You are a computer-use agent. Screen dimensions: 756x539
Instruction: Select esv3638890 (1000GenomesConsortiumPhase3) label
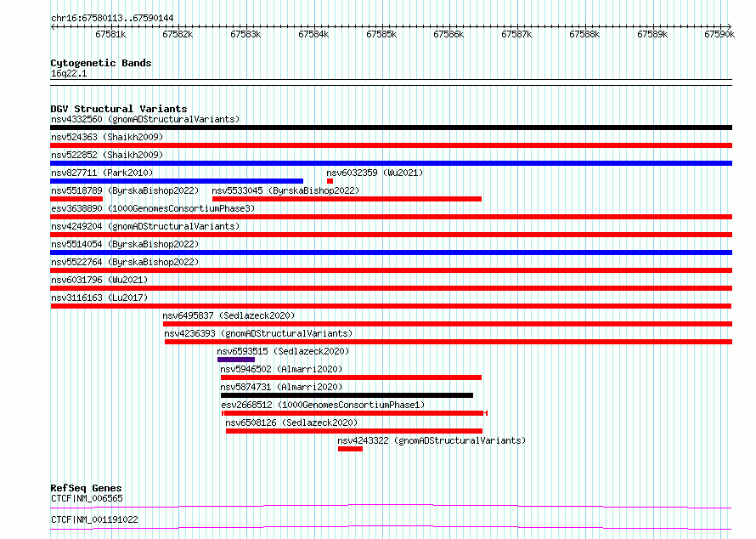(x=153, y=208)
